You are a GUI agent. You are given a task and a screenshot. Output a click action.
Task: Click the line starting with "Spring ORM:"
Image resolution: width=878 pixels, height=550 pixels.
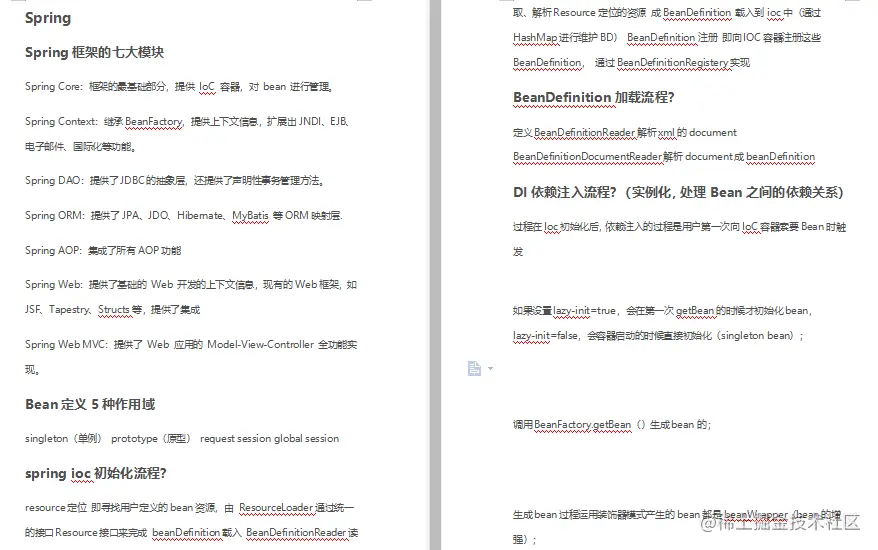pyautogui.click(x=184, y=216)
